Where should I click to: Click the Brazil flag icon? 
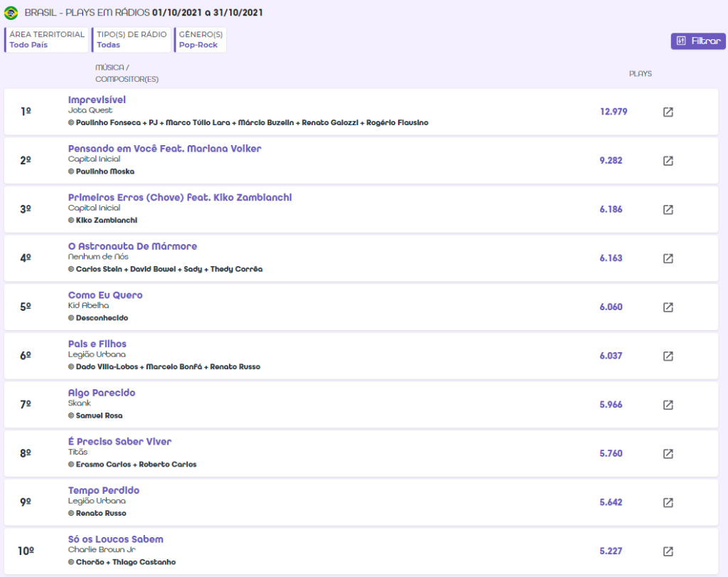(11, 13)
